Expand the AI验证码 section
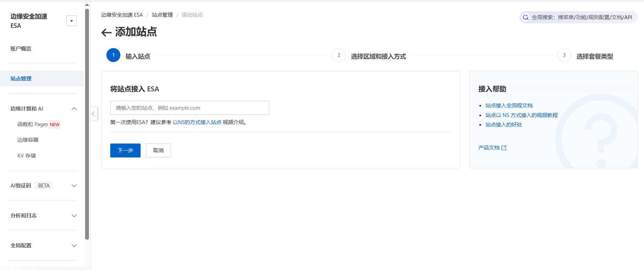This screenshot has height=270, width=644. click(x=74, y=186)
